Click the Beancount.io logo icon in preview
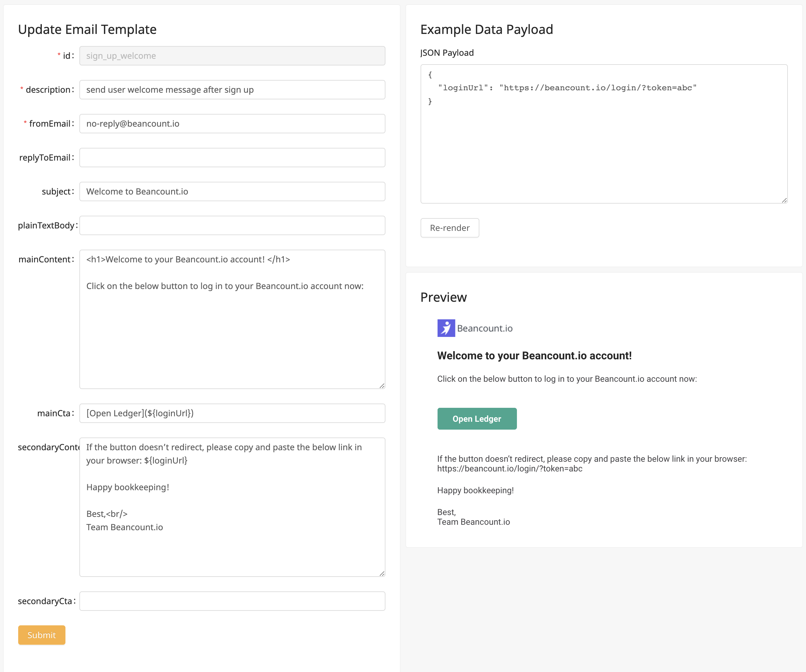 [x=446, y=328]
